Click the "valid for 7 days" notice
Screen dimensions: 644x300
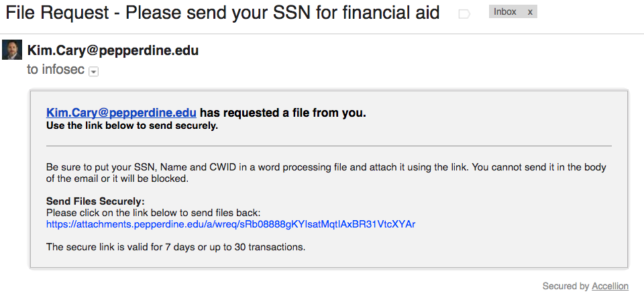coord(176,247)
